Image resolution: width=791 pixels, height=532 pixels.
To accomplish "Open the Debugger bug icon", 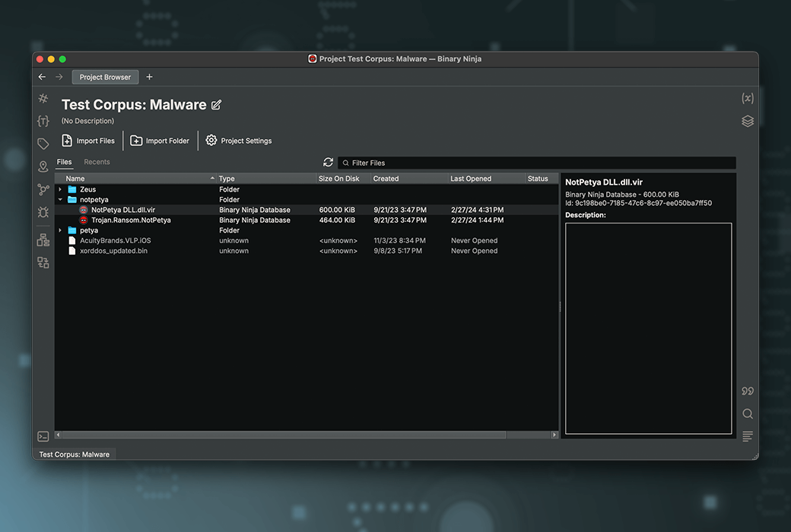I will click(43, 212).
